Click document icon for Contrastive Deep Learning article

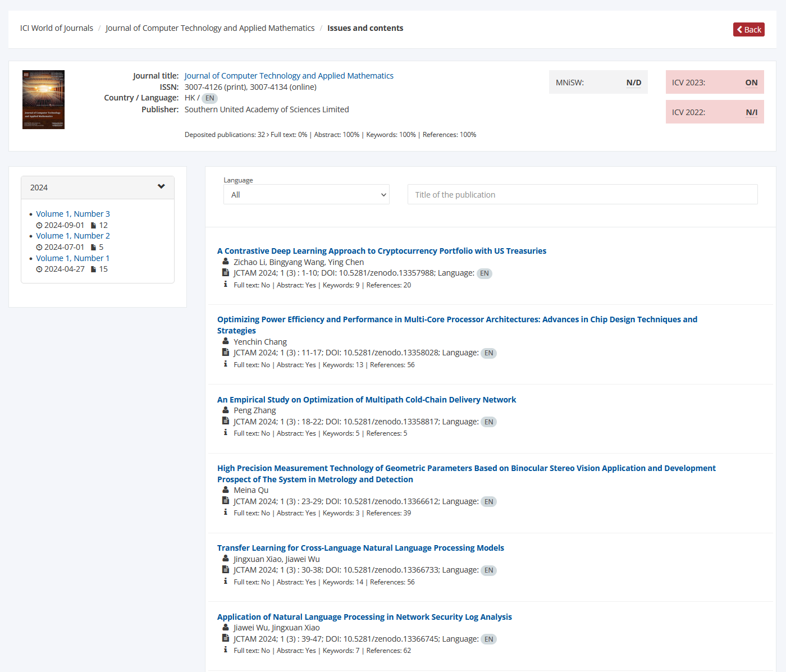pyautogui.click(x=226, y=273)
